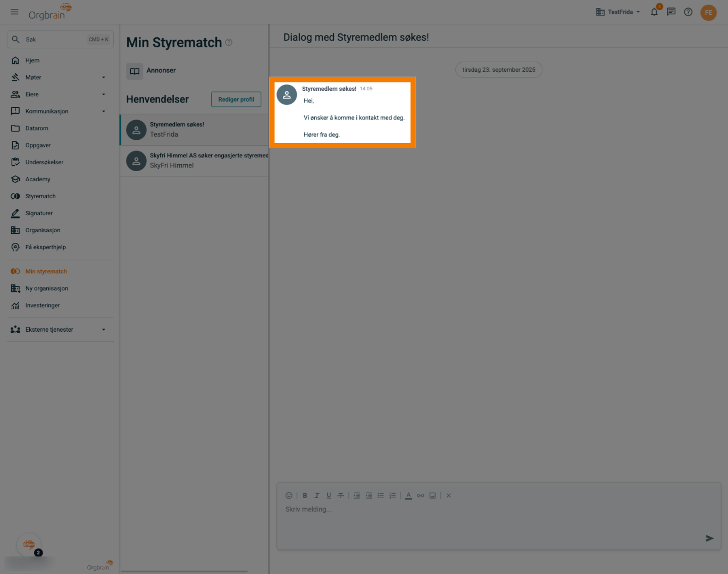The width and height of the screenshot is (728, 574).
Task: Open the notifications bell
Action: (655, 12)
